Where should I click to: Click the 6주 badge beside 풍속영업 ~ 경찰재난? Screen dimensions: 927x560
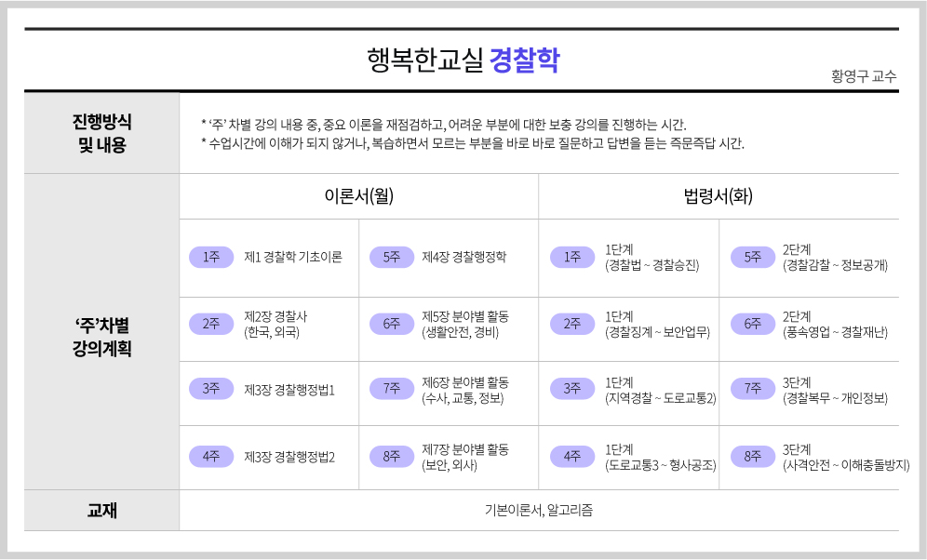[x=753, y=324]
